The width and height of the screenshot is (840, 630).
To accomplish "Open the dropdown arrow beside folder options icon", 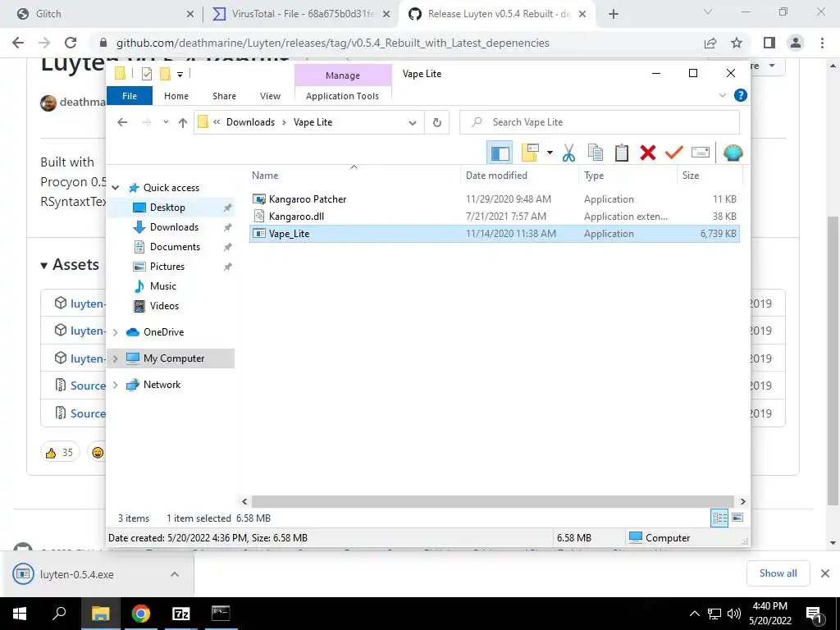I will coord(550,153).
